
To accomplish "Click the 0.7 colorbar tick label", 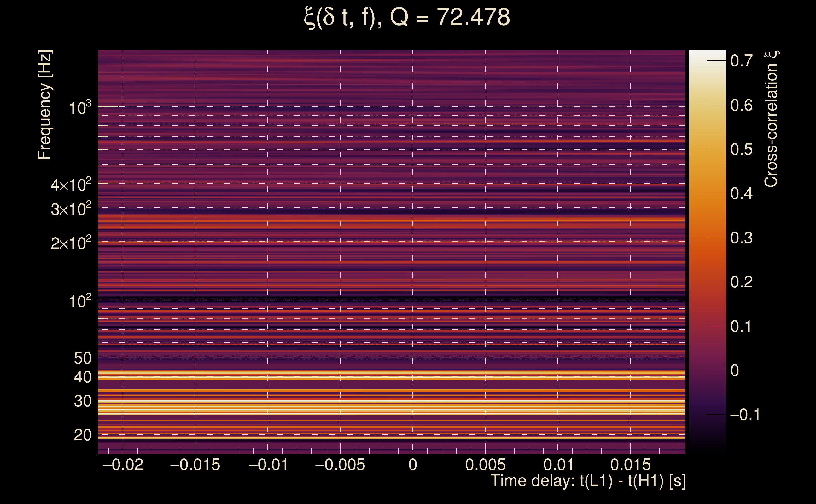I will point(741,61).
